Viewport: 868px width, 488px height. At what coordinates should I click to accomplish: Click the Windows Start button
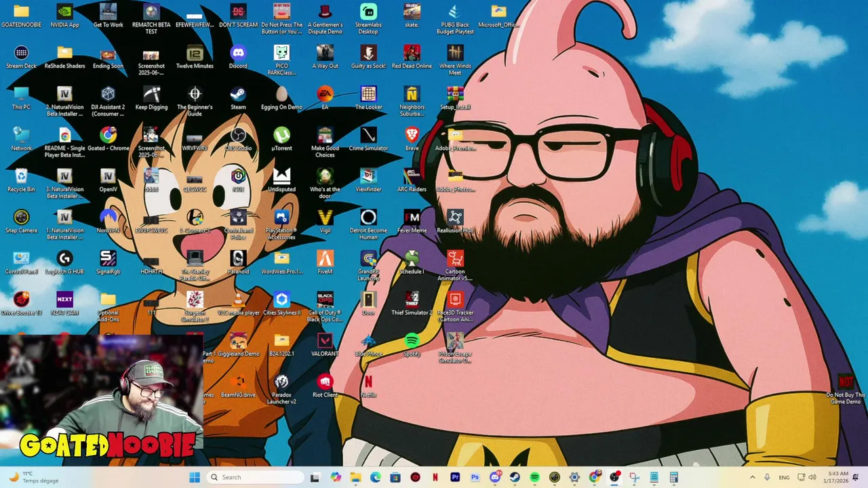click(x=195, y=477)
